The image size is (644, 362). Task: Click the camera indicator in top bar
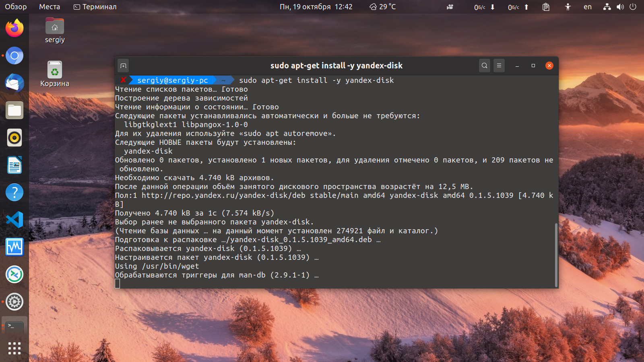(x=450, y=7)
